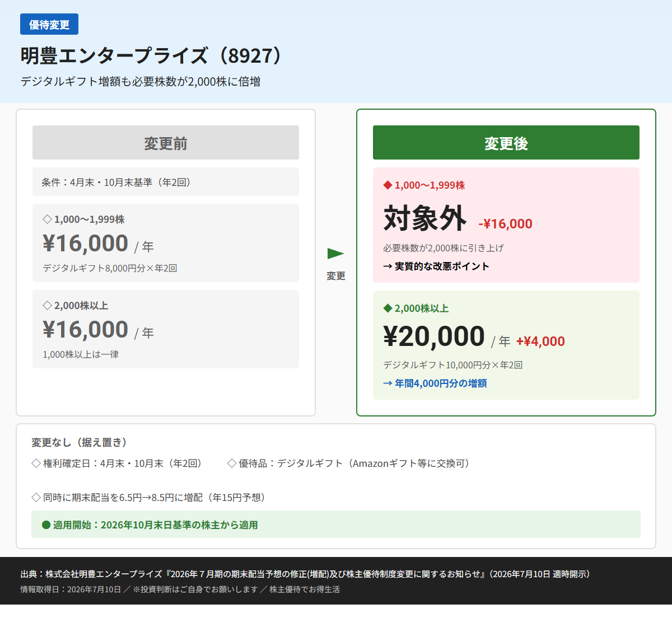Click the diamond before 権利確定日
672x618 pixels.
[x=36, y=464]
